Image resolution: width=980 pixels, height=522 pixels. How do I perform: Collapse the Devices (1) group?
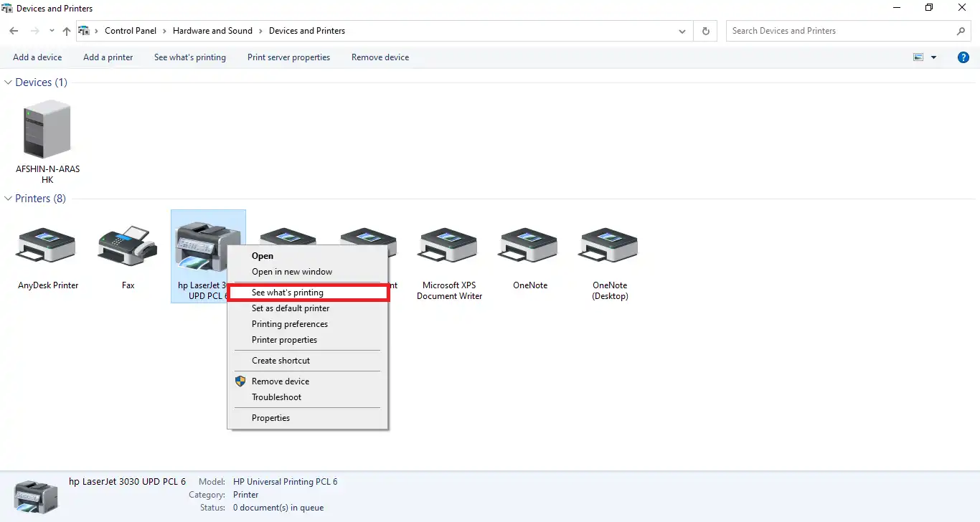pos(9,82)
